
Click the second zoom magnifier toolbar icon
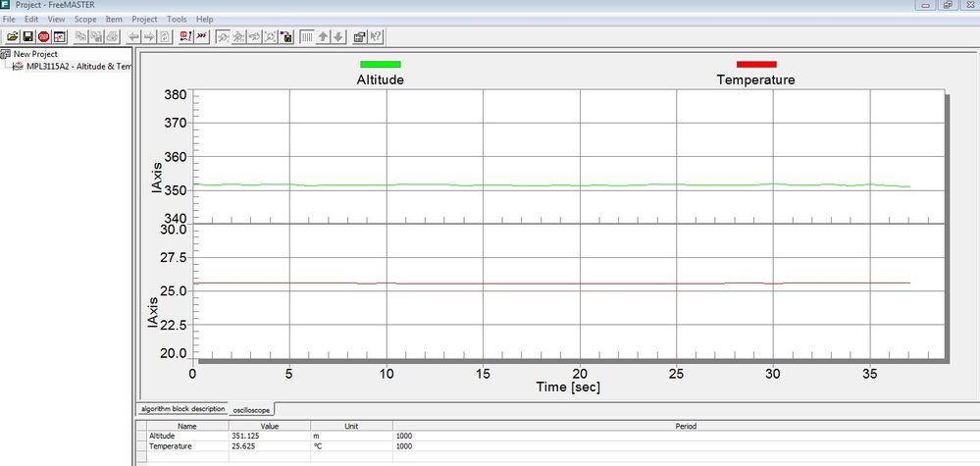[x=238, y=37]
